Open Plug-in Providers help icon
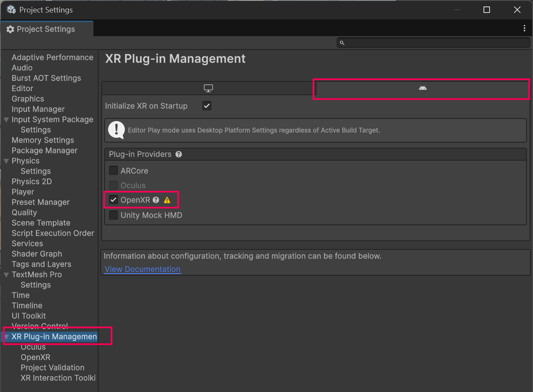The height and width of the screenshot is (392, 533). [x=179, y=154]
